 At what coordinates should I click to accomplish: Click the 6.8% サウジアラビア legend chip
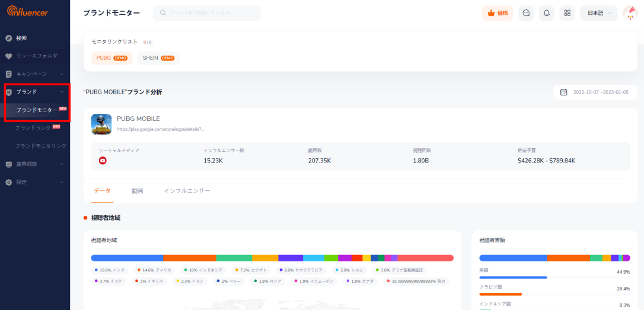tap(302, 270)
